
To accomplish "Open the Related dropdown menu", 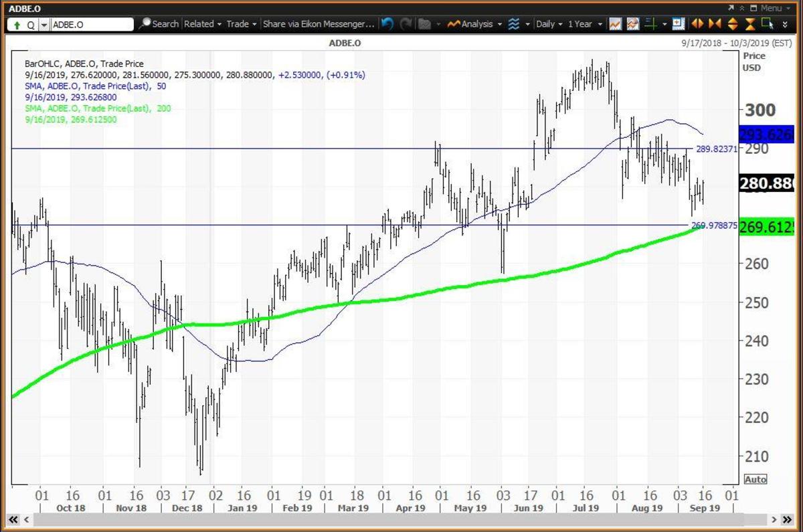I will point(202,24).
